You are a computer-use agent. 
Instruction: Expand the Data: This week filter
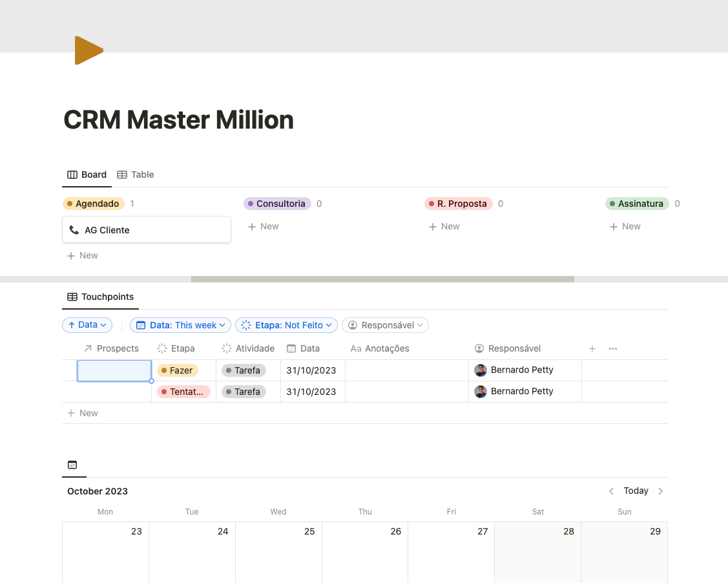coord(182,325)
